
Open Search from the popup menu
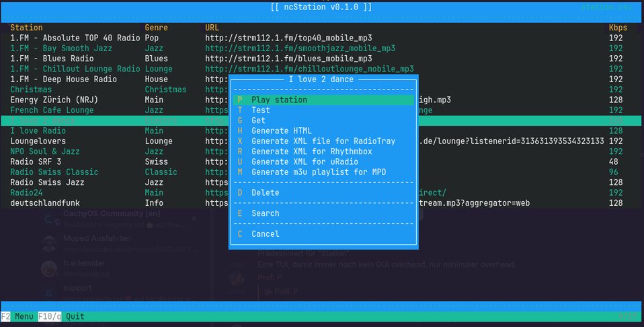tap(266, 213)
